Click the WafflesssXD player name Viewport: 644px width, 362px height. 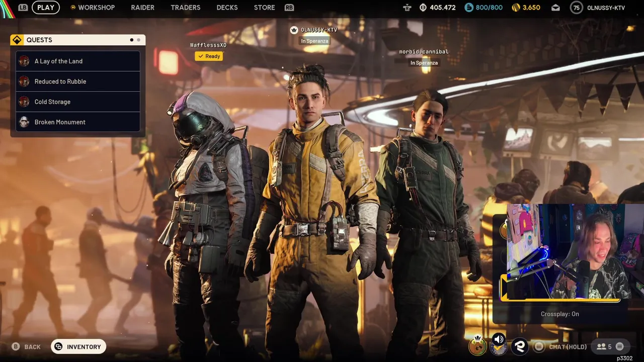[208, 45]
